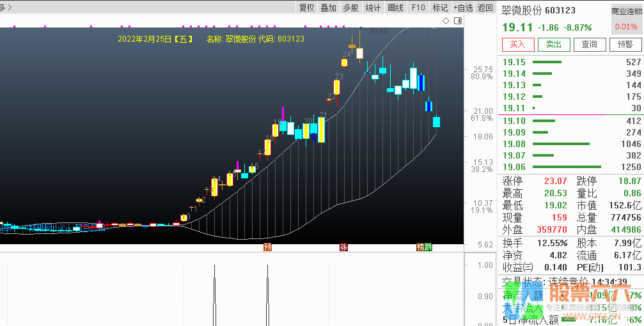Select the buy price 19.09 row
Image resolution: width=644 pixels, height=326 pixels.
pos(571,132)
